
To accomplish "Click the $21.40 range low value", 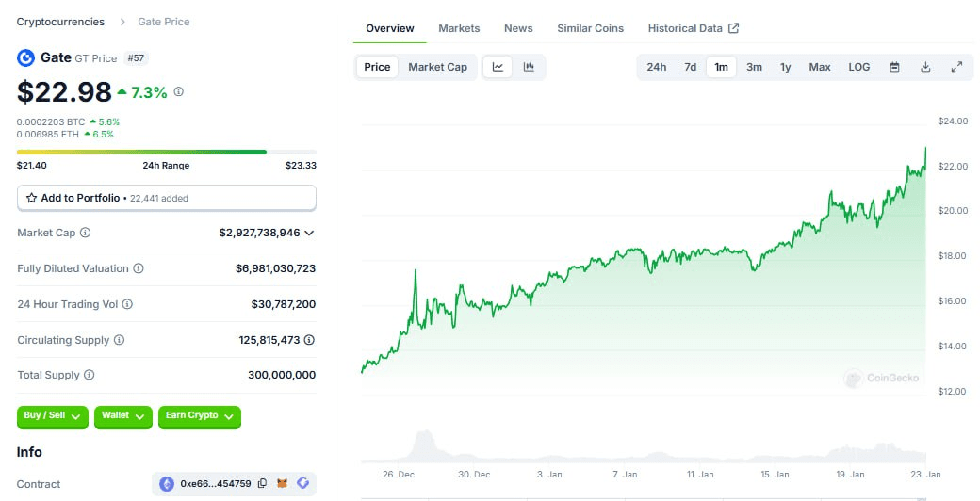I will pos(32,166).
